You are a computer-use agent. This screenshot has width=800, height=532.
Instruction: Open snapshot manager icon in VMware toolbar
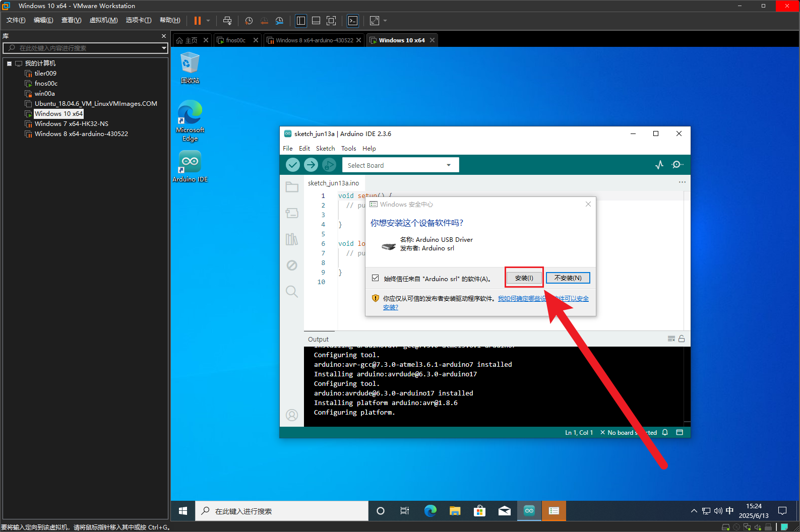tap(279, 21)
